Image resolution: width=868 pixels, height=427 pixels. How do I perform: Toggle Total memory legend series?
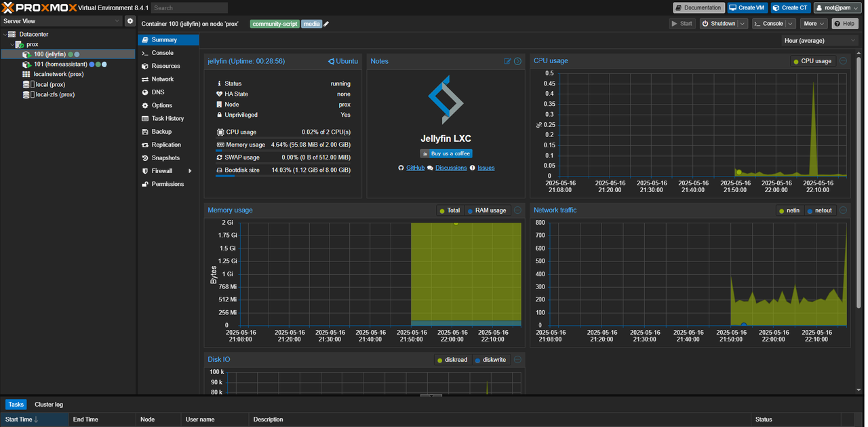pos(450,210)
